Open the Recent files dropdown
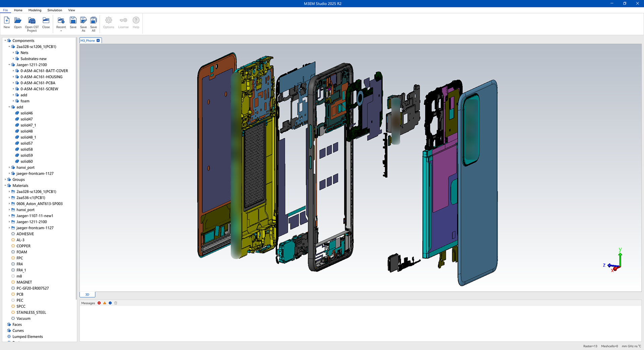This screenshot has width=644, height=350. pyautogui.click(x=61, y=31)
